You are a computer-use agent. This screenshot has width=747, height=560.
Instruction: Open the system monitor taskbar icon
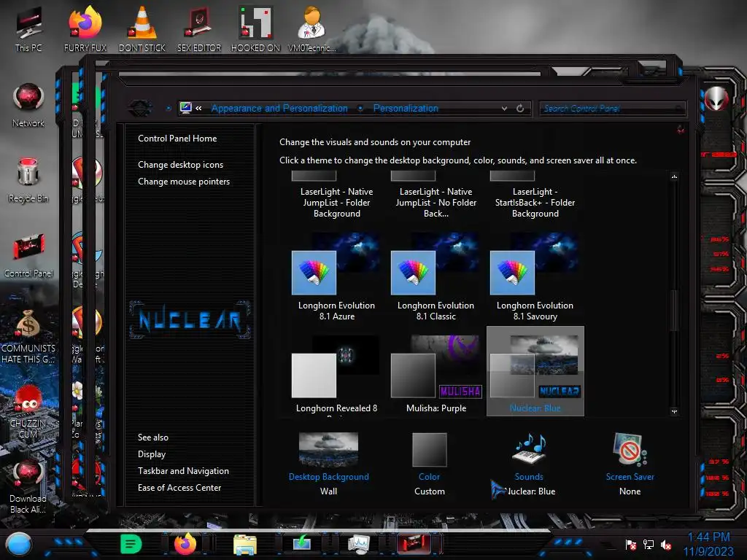[x=359, y=544]
